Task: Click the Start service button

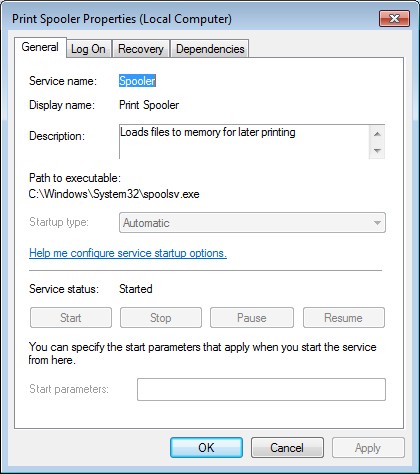Action: coord(71,318)
